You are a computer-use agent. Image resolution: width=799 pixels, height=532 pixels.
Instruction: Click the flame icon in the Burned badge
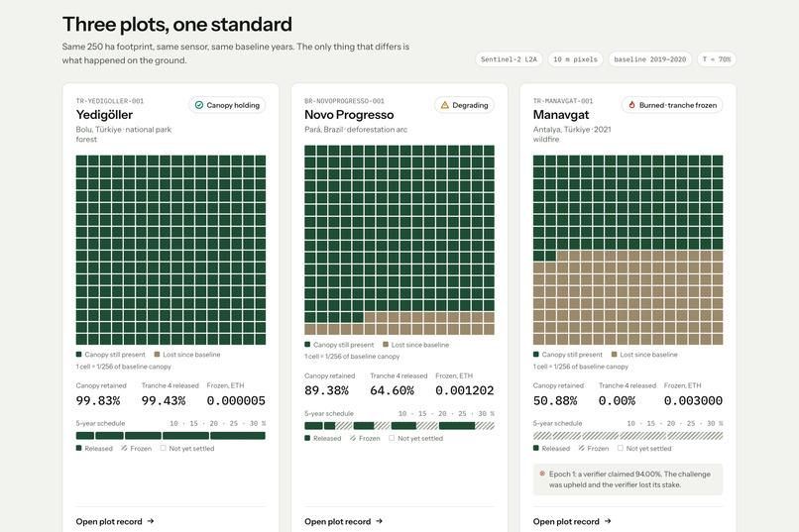(x=631, y=105)
